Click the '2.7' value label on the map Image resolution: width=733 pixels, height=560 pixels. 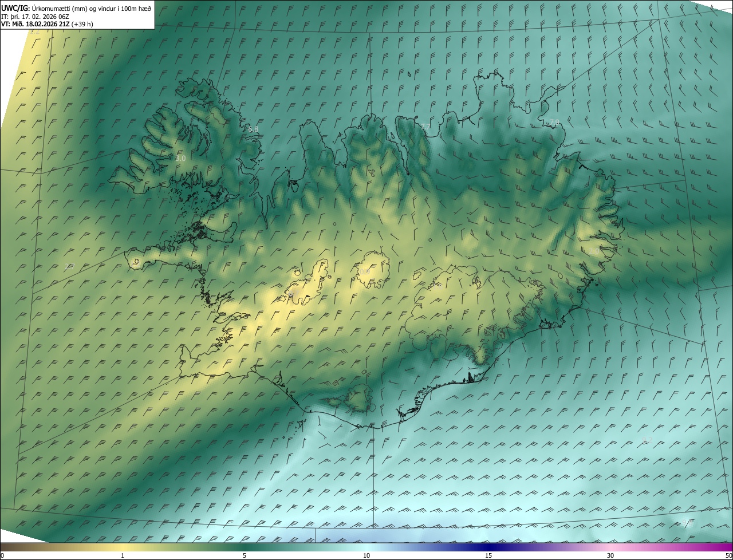coord(69,266)
